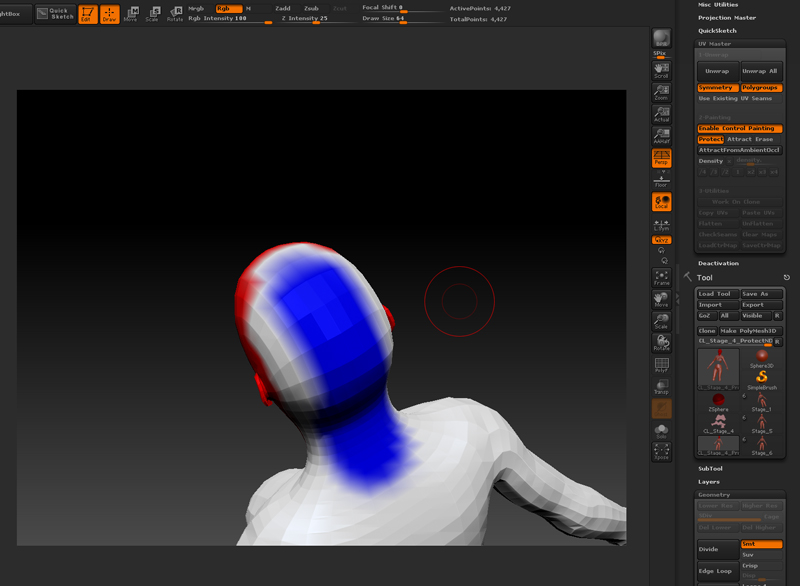Image resolution: width=800 pixels, height=586 pixels.
Task: Click the Load Tool button
Action: (x=716, y=294)
